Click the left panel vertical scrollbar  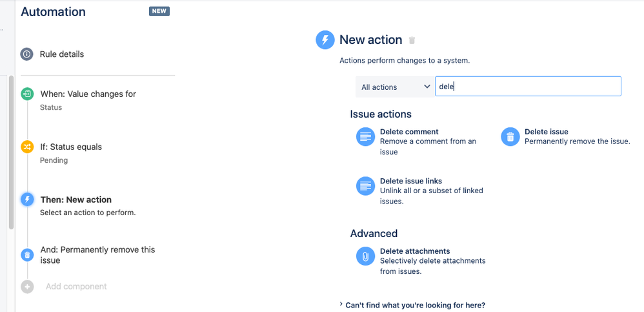pyautogui.click(x=12, y=152)
